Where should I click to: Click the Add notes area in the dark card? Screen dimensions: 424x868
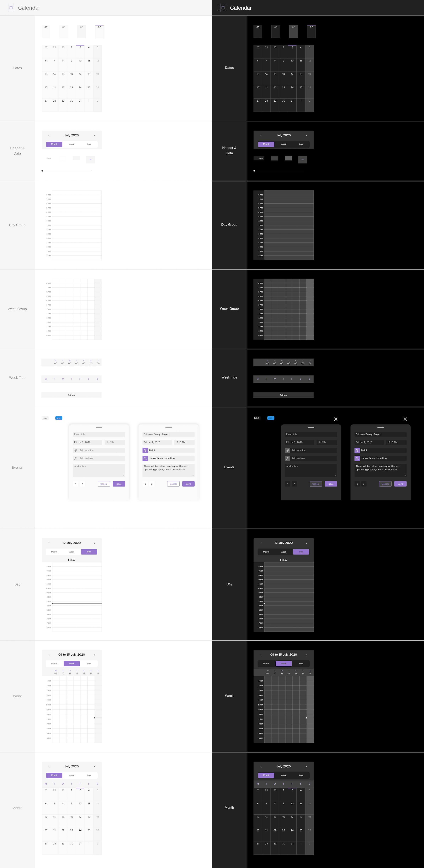[x=311, y=470]
